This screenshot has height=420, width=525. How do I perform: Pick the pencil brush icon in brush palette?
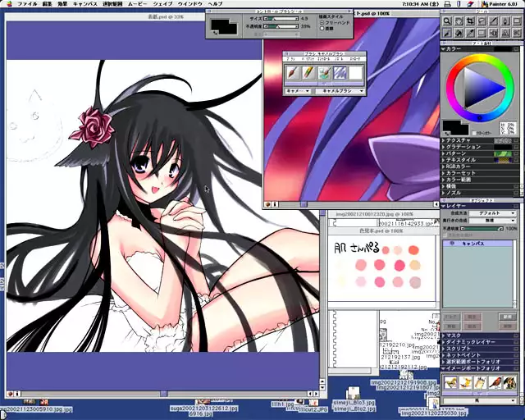308,73
